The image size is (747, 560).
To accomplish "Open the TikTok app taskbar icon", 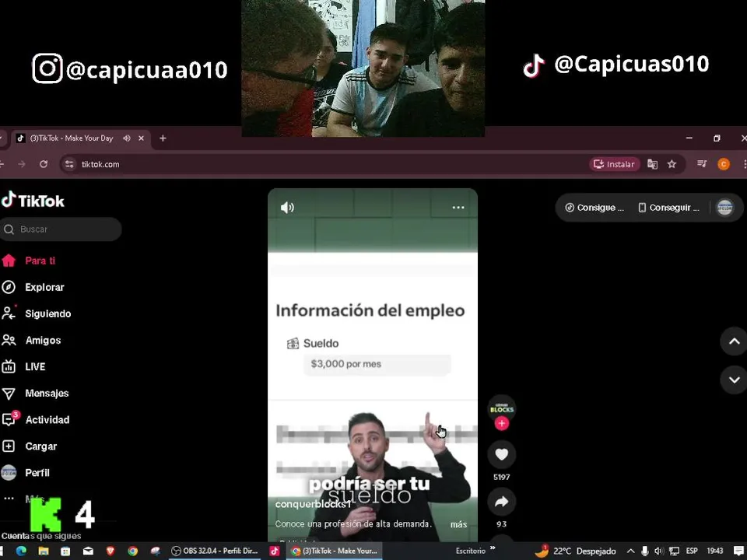I will click(275, 551).
